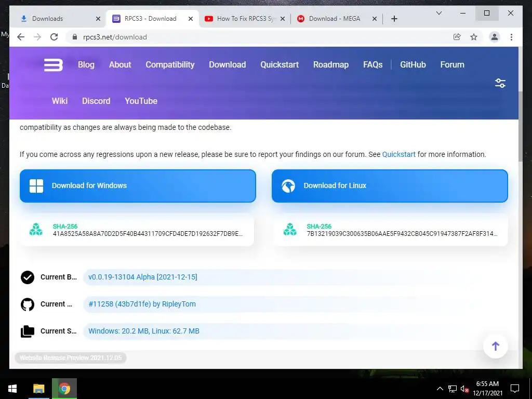Screen dimensions: 532x399
Task: Click the checkmark icon next to Current Build
Action: [28, 277]
